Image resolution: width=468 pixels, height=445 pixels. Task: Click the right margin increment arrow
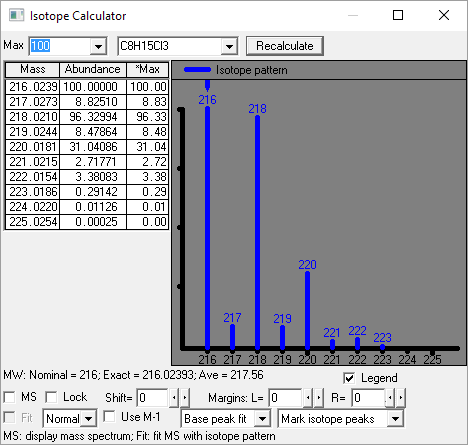pos(401,397)
